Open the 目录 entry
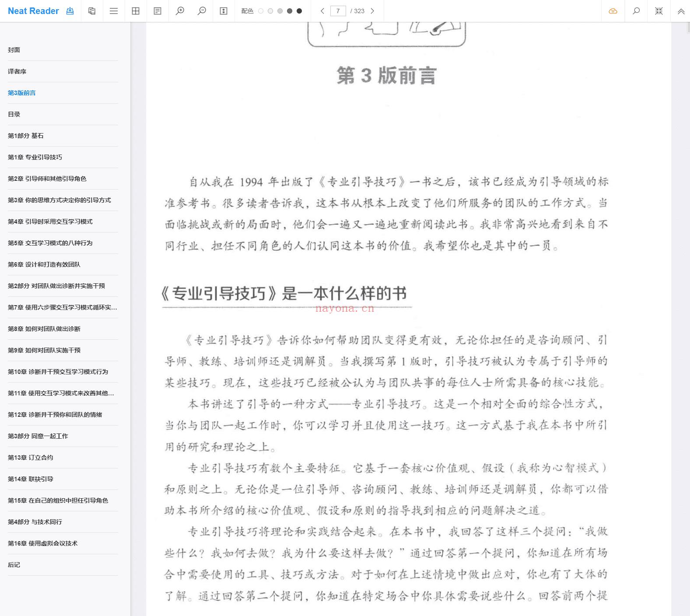This screenshot has width=690, height=616. tap(63, 114)
